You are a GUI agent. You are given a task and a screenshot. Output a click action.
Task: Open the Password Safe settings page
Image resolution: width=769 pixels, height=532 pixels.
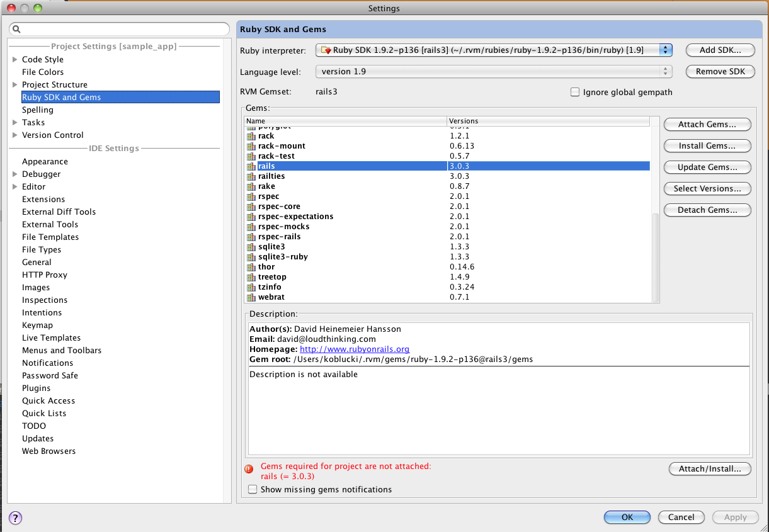coord(50,375)
